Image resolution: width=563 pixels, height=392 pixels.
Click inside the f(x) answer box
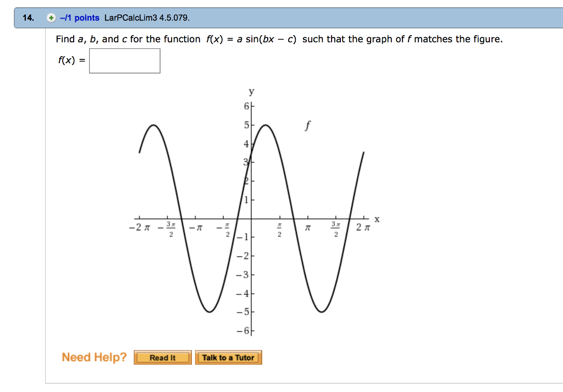click(x=124, y=60)
